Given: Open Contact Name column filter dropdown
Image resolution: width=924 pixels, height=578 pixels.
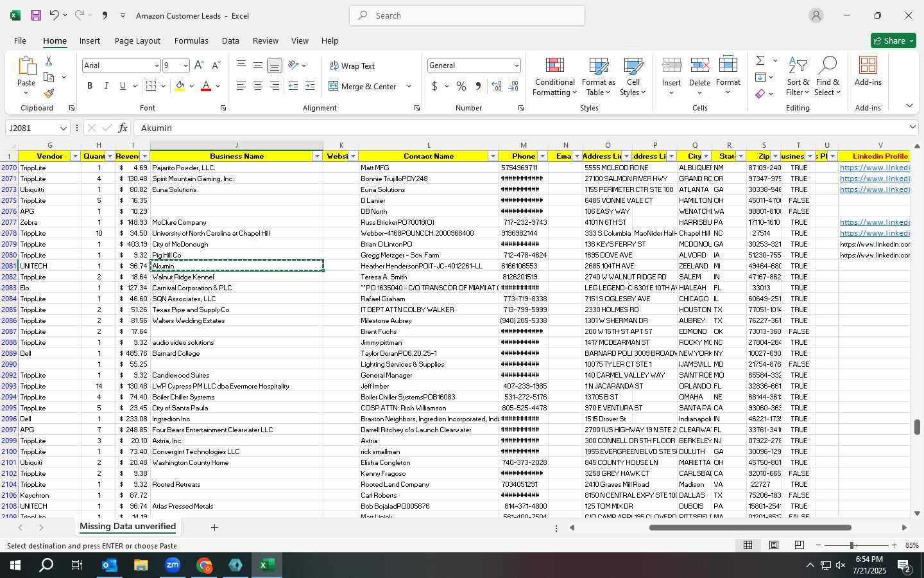Looking at the screenshot, I should pyautogui.click(x=493, y=156).
